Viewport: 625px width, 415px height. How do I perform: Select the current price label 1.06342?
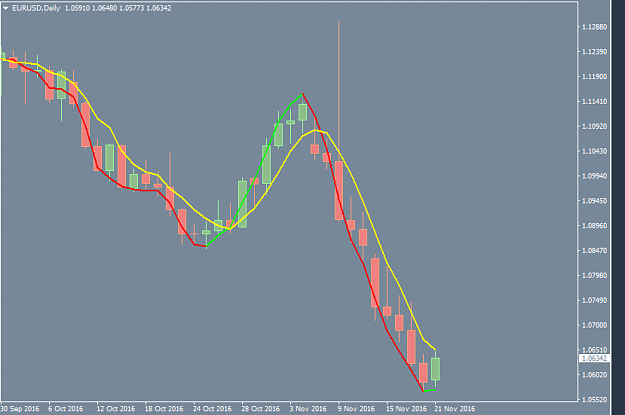(594, 358)
